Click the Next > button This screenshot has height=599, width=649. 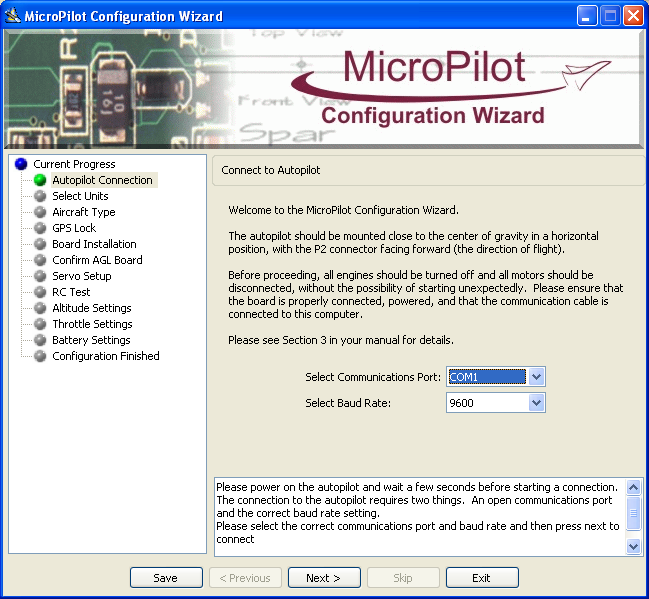coord(324,577)
